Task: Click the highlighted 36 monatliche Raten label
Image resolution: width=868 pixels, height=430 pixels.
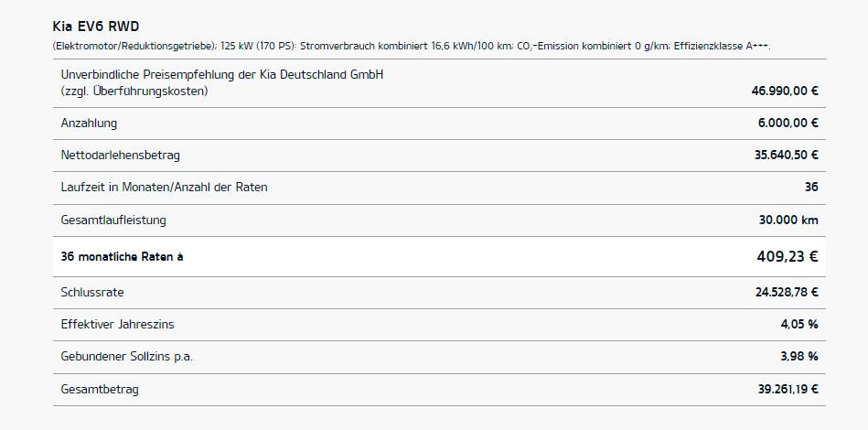Action: point(122,257)
